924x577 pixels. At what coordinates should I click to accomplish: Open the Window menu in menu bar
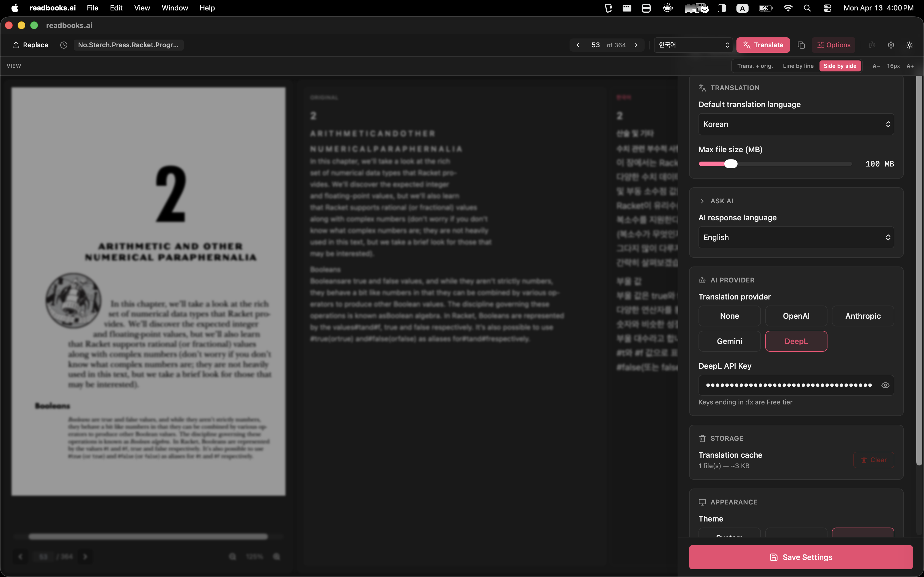(x=175, y=8)
